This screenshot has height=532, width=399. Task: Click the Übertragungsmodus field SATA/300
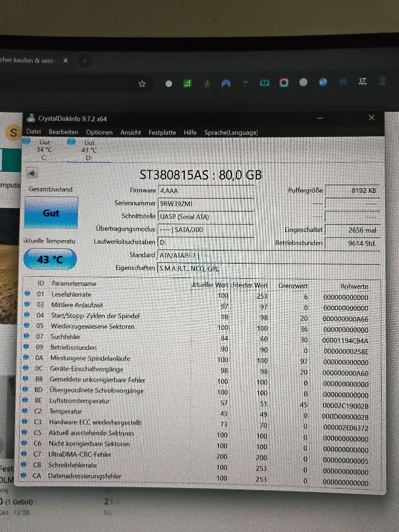coord(206,230)
